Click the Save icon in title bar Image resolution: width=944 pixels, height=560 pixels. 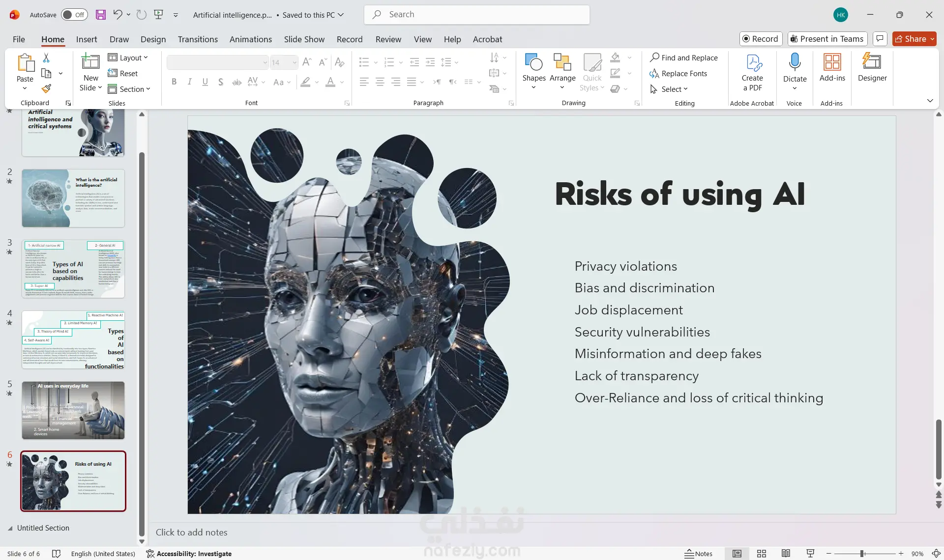(101, 15)
